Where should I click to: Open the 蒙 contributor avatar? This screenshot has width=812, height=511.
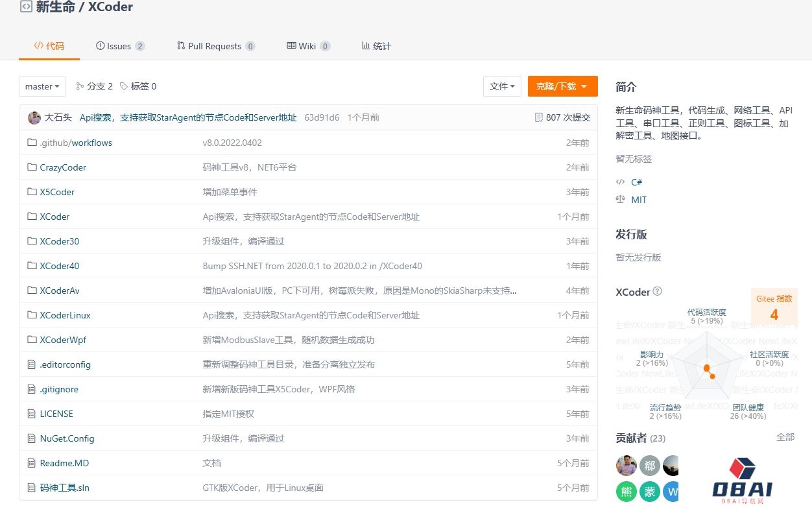pos(650,492)
